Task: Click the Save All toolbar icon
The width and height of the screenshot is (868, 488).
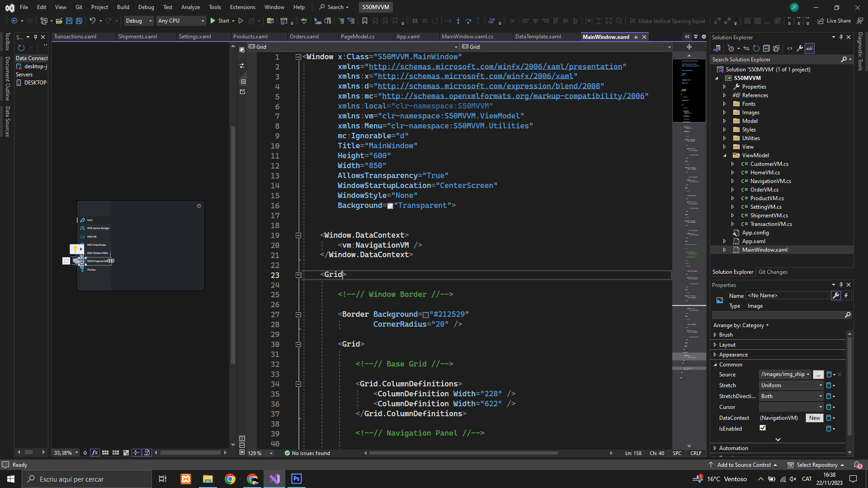Action: pyautogui.click(x=79, y=21)
